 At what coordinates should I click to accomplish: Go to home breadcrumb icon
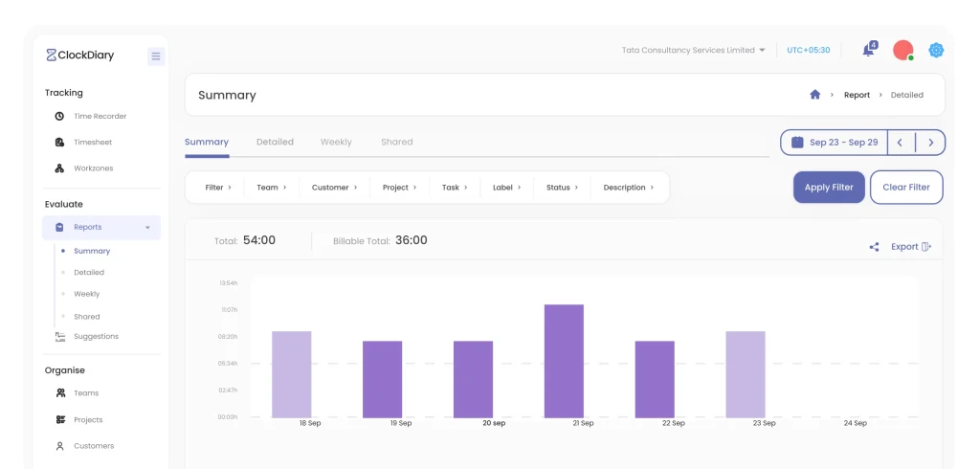[x=815, y=95]
